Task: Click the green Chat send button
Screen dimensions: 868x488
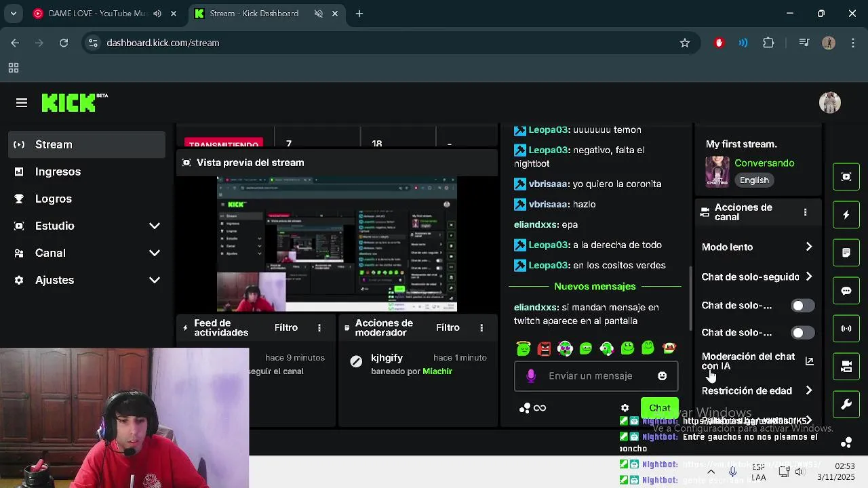Action: click(659, 408)
